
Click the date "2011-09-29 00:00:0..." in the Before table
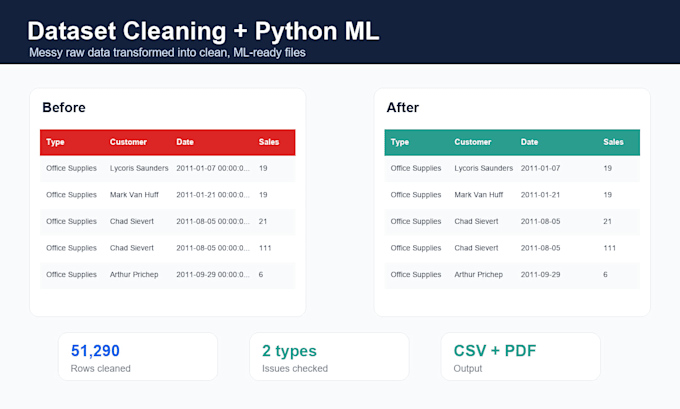pos(213,275)
